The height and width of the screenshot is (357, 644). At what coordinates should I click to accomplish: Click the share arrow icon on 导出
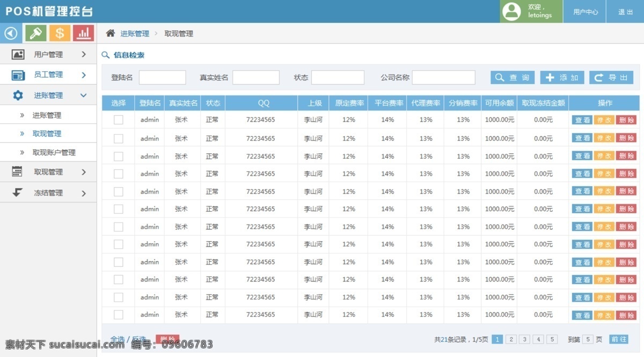pos(599,78)
